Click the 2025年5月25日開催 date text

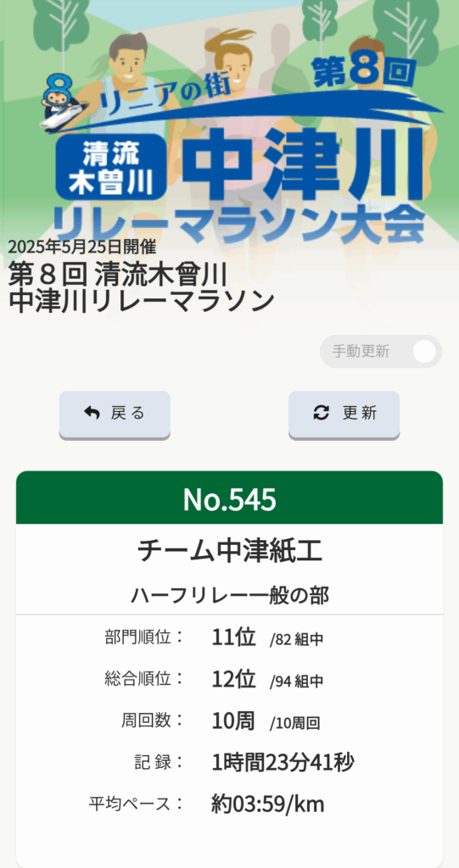(x=82, y=247)
